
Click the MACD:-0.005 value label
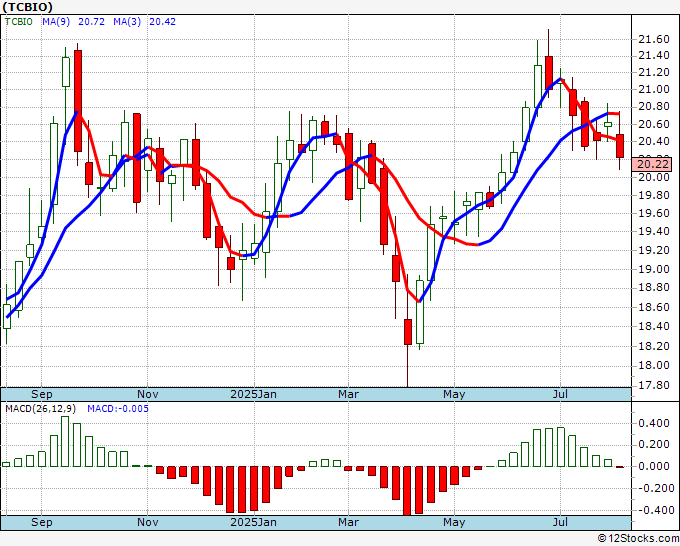point(118,409)
